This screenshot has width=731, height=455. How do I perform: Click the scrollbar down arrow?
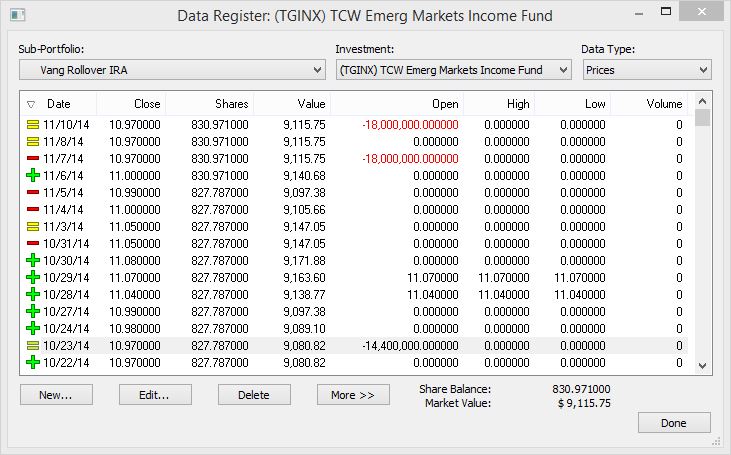click(703, 366)
